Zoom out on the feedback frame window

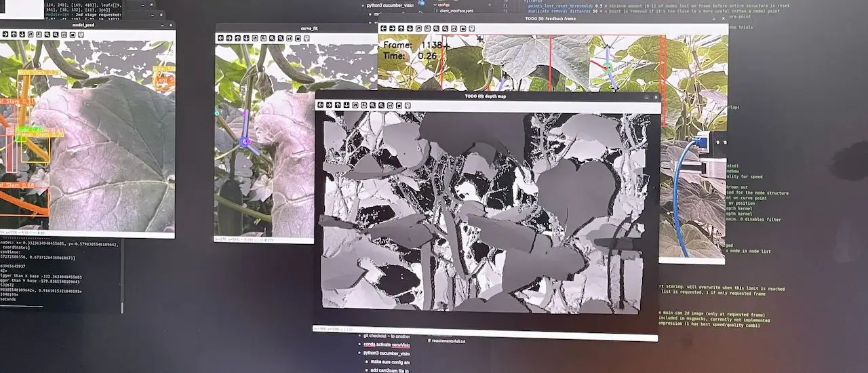tap(445, 28)
